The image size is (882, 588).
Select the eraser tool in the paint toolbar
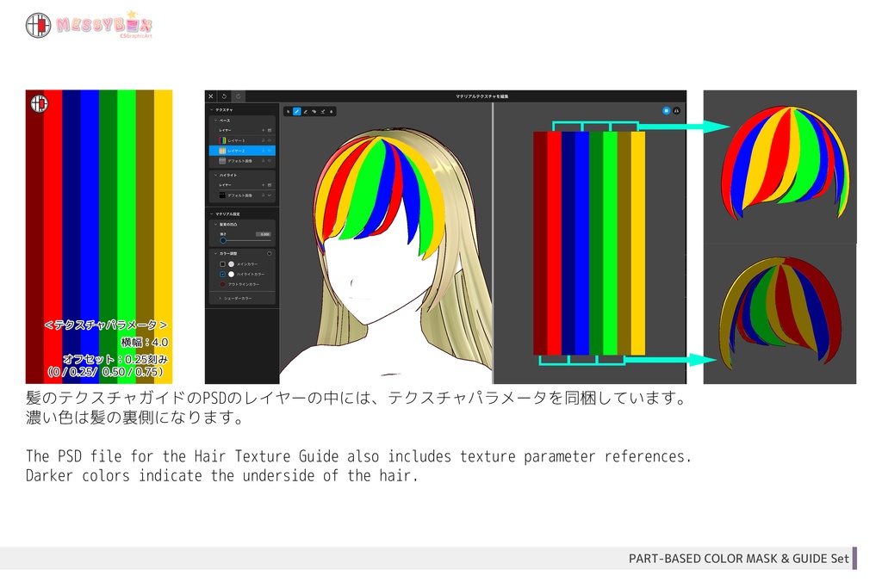(x=306, y=111)
